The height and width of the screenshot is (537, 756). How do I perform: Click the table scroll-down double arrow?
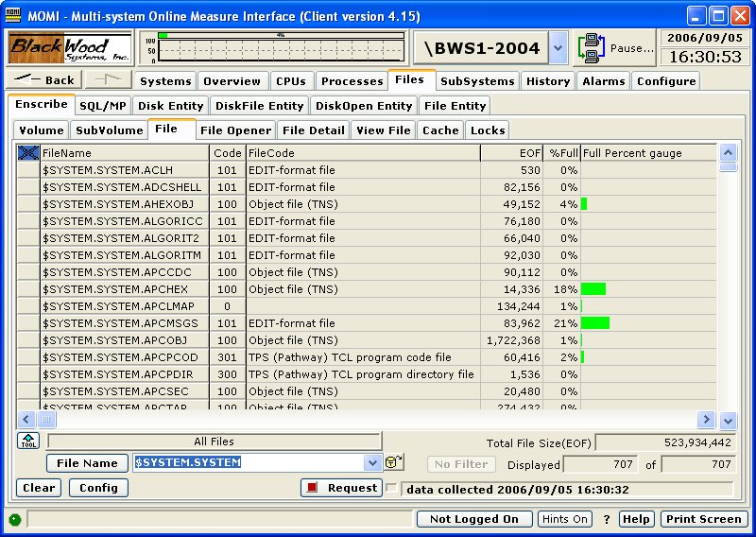tap(728, 420)
